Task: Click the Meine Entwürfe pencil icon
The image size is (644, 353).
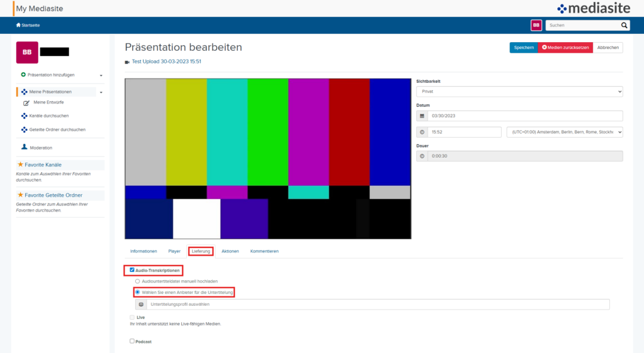Action: point(26,102)
